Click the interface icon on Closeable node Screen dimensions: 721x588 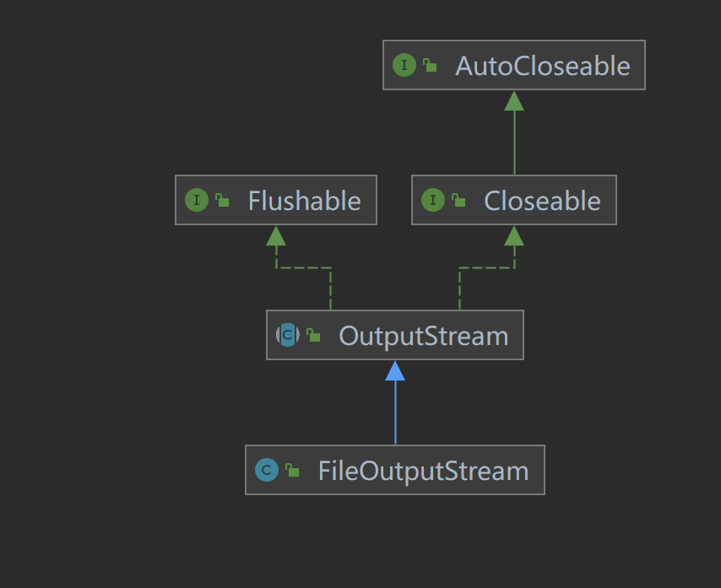coord(433,200)
